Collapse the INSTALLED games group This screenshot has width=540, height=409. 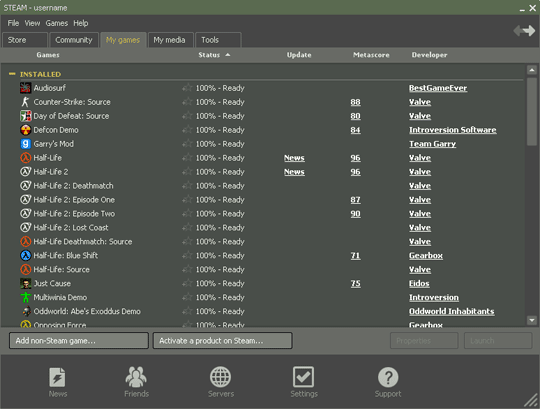[12, 74]
